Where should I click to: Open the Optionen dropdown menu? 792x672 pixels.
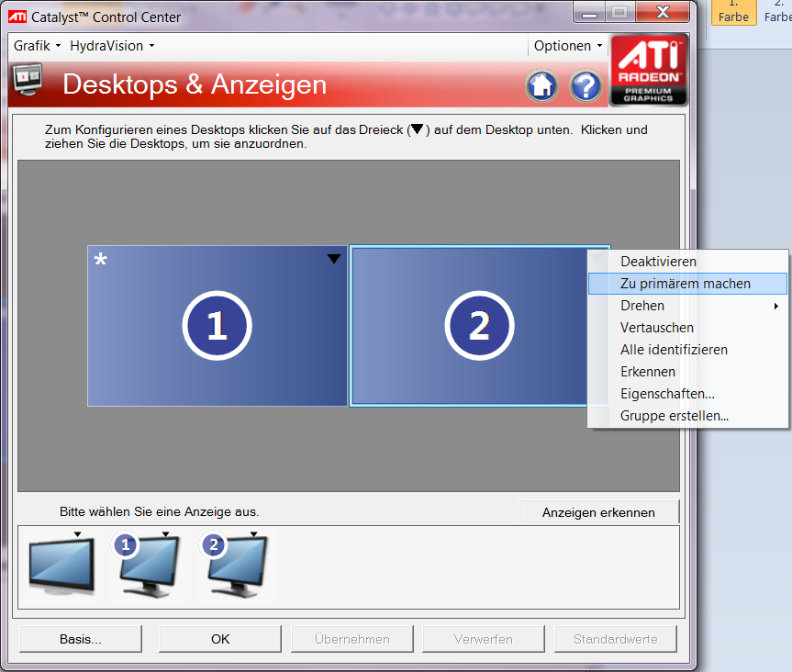(568, 46)
